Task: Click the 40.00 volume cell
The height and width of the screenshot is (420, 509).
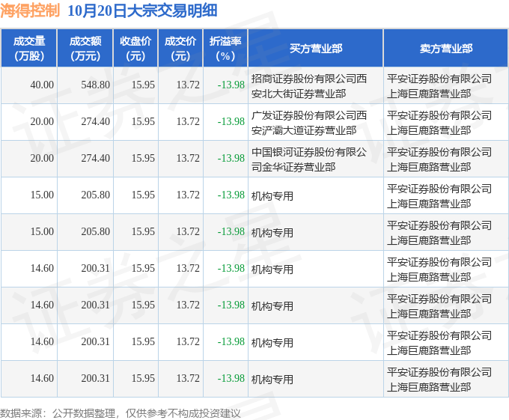Action: [42, 85]
